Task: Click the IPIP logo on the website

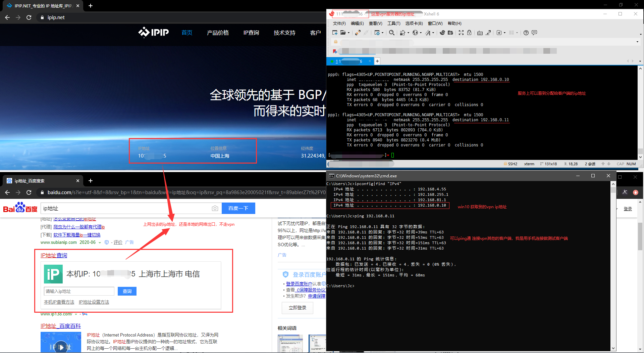Action: click(x=154, y=32)
